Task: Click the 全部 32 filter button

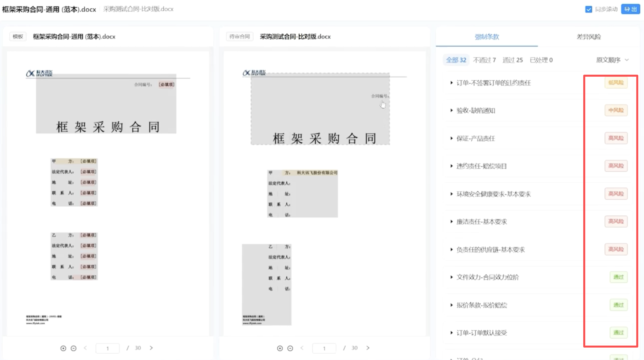Action: [456, 60]
